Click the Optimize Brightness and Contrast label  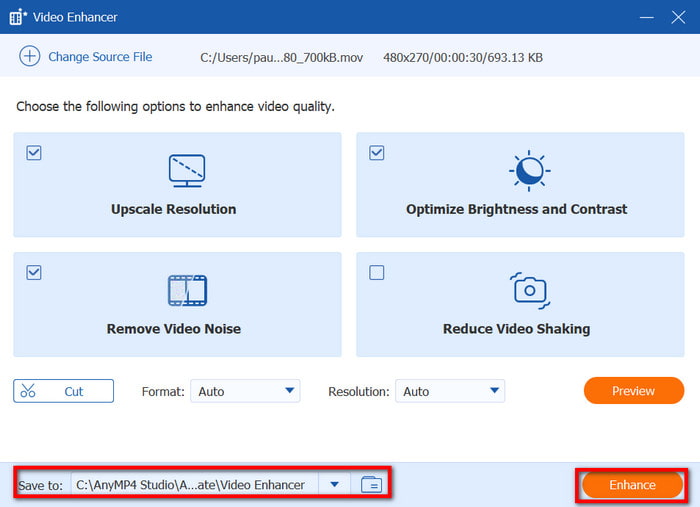click(x=517, y=209)
